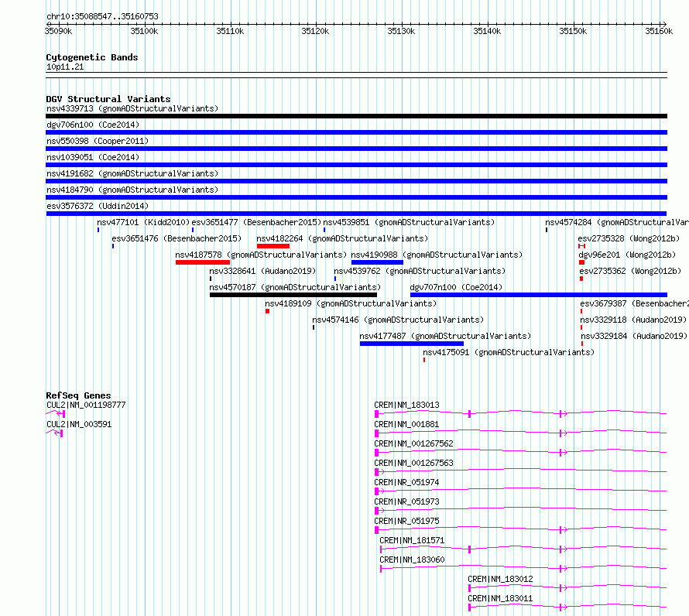
Task: Select the esv3651476 (Besenbacher2015) blue marker
Action: (x=113, y=246)
